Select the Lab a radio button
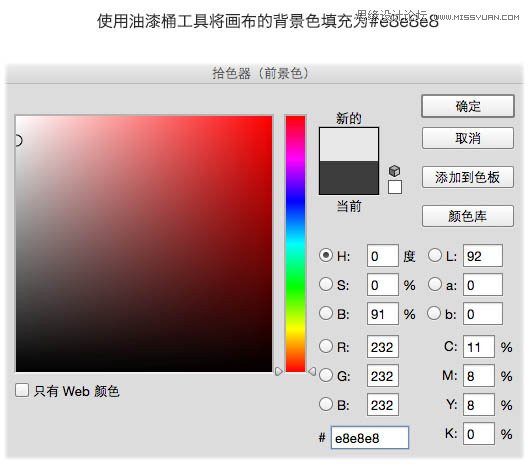The image size is (530, 466). pyautogui.click(x=435, y=284)
